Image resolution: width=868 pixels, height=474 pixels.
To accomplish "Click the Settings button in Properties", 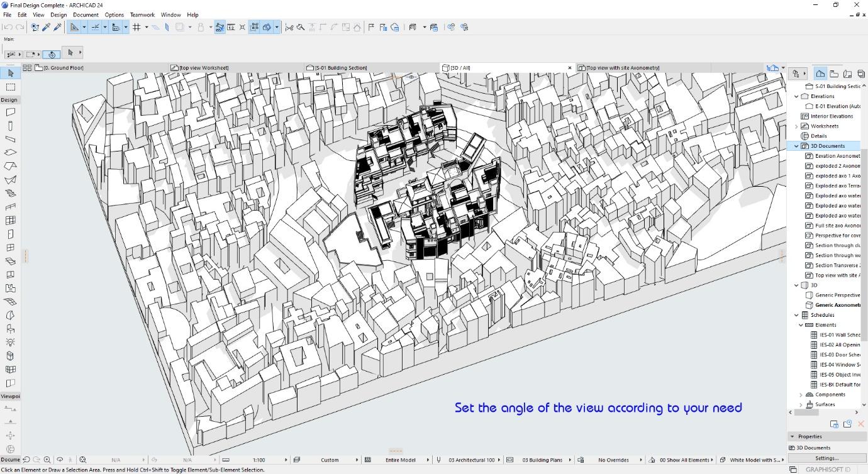I will click(x=826, y=458).
